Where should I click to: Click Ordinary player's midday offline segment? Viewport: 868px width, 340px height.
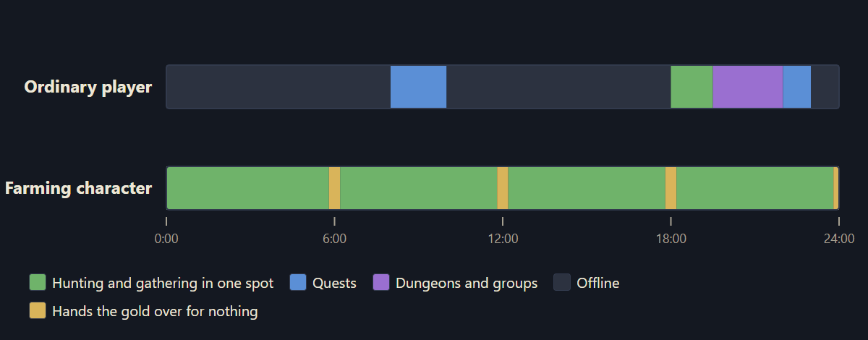point(558,87)
